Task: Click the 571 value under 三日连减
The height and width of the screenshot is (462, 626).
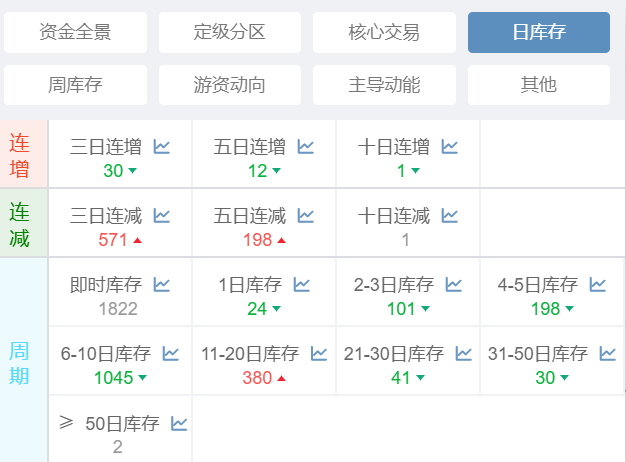Action: click(113, 239)
